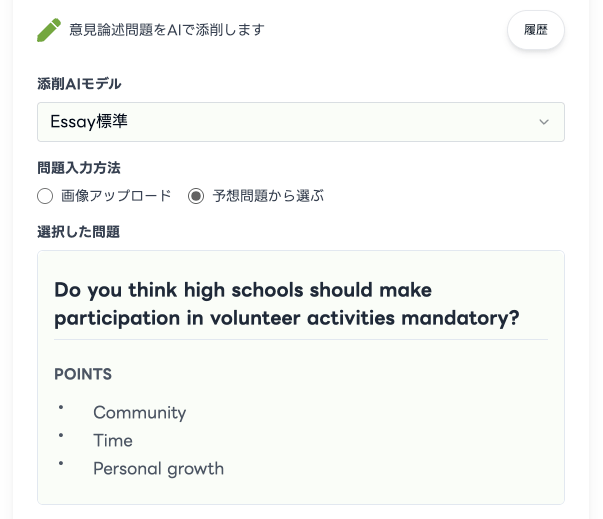The image size is (603, 519).
Task: Click the bullet beside Personal growth
Action: pos(61,464)
